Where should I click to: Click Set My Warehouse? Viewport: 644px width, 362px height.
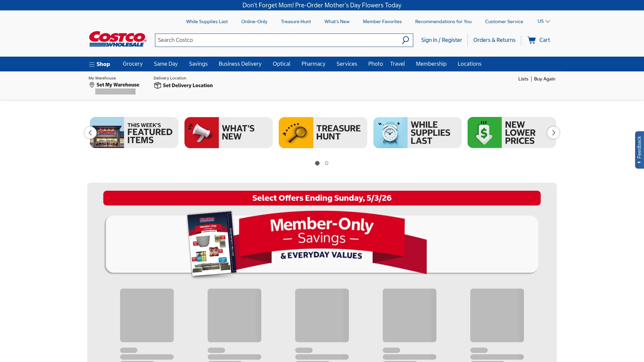[118, 85]
